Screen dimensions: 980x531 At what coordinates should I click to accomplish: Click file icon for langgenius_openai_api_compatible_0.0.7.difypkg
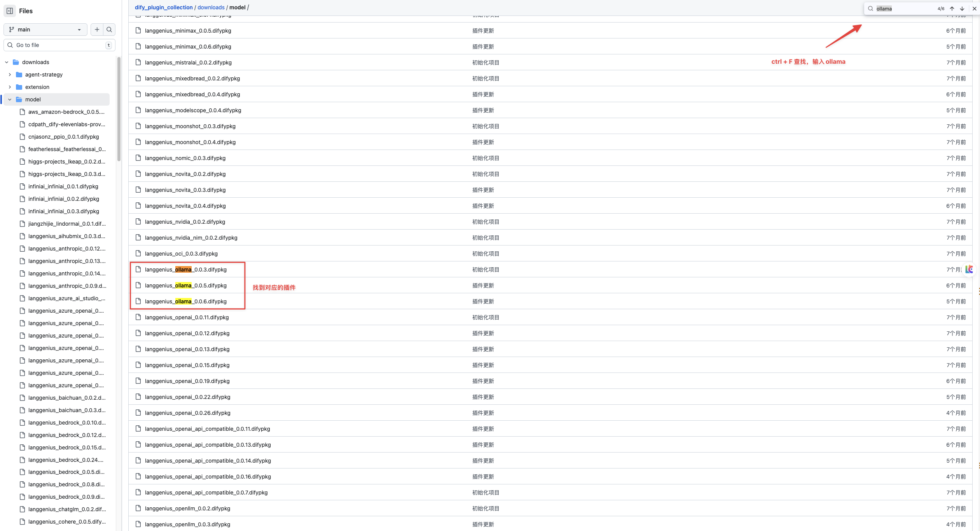pyautogui.click(x=138, y=492)
